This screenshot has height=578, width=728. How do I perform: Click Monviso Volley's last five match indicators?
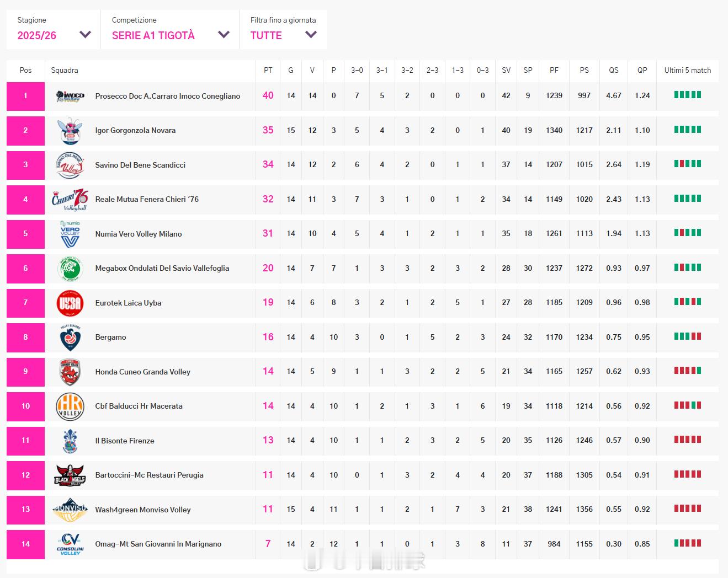[x=687, y=509]
